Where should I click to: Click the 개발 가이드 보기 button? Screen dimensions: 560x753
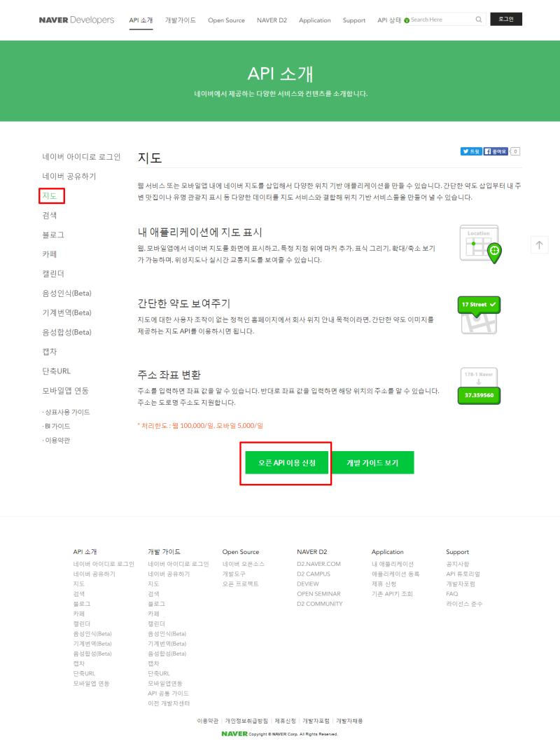pyautogui.click(x=372, y=463)
